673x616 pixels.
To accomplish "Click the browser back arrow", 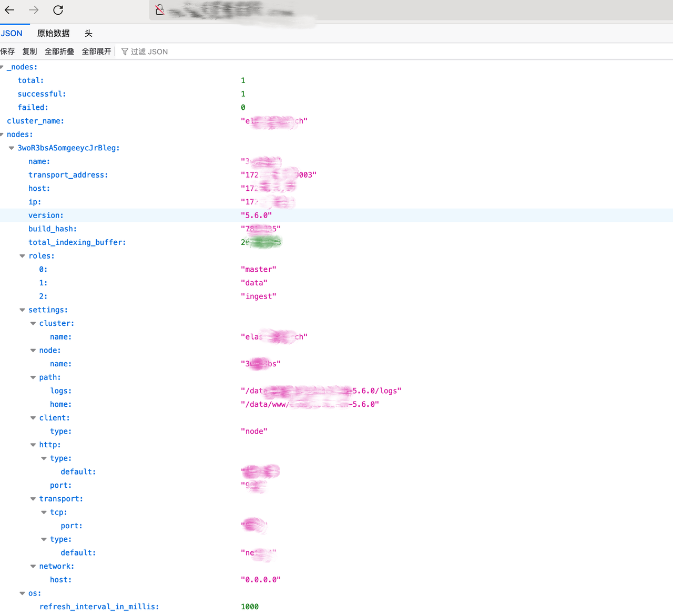I will 9,10.
